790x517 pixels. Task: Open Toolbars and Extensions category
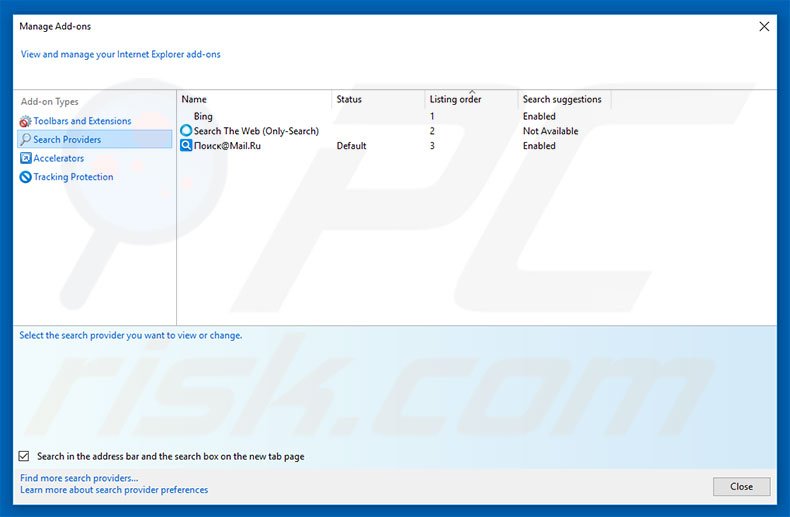(x=82, y=121)
